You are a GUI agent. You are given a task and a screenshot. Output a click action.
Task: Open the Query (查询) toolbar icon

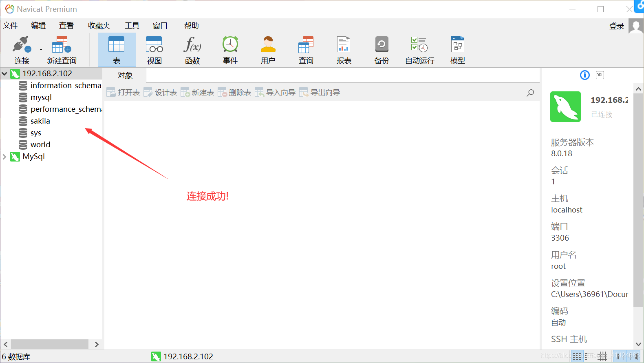[x=306, y=44]
